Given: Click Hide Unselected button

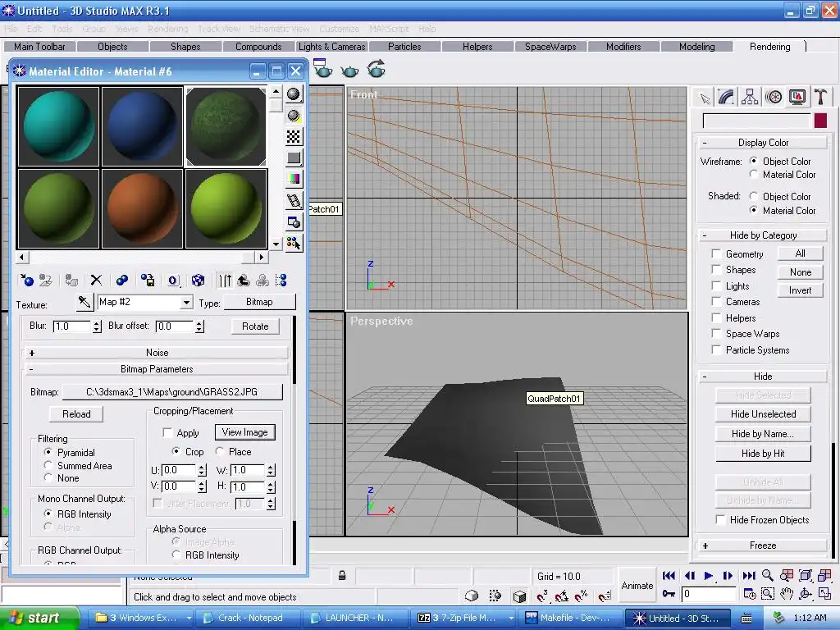Looking at the screenshot, I should 763,414.
